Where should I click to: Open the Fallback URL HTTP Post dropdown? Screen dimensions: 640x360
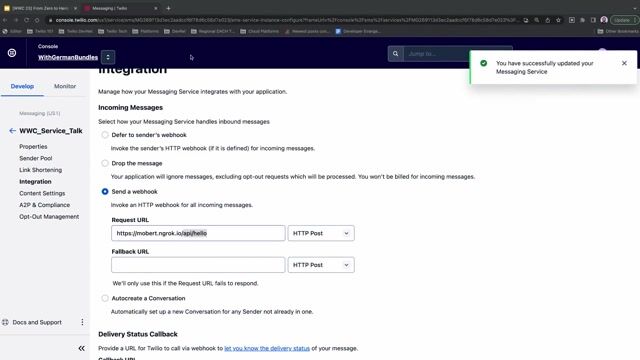321,265
